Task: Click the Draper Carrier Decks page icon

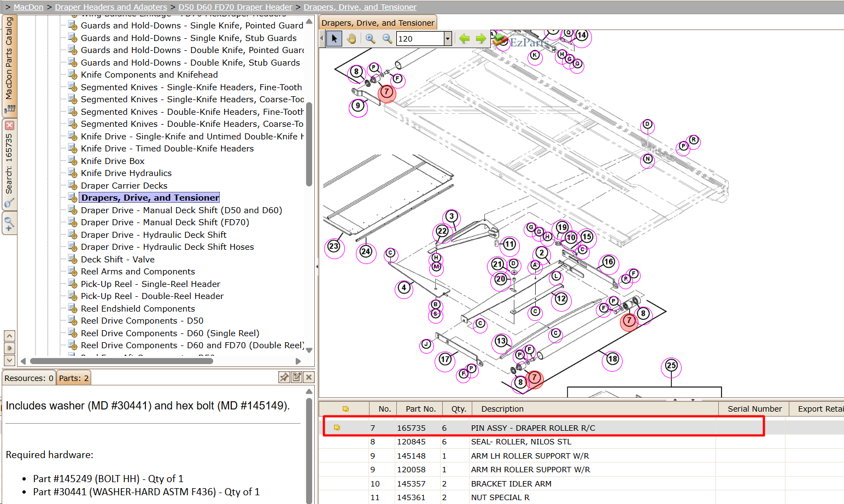Action: click(72, 185)
